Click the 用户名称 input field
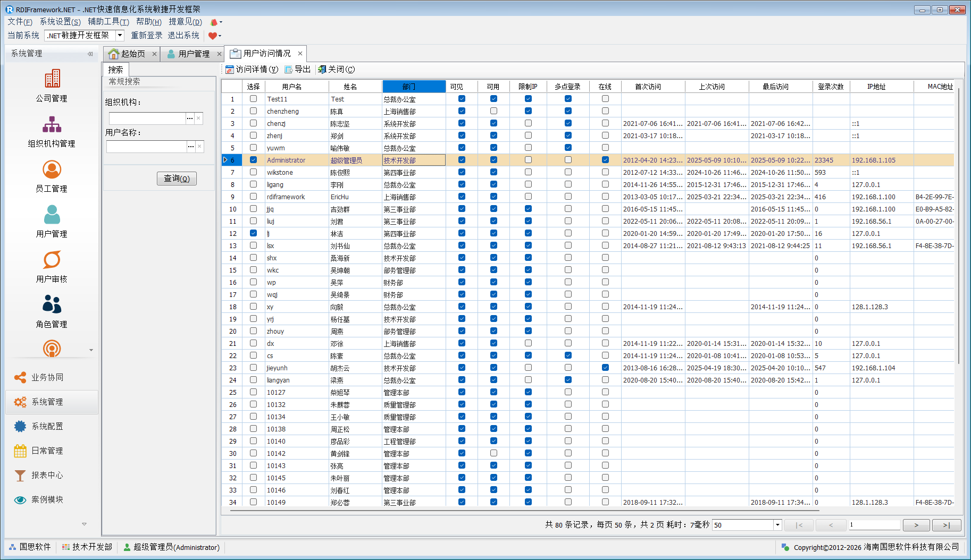971x560 pixels. pyautogui.click(x=146, y=147)
